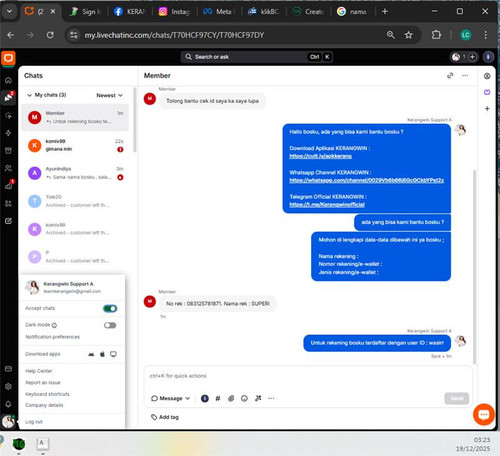500x456 pixels.
Task: Click the AI text enhancement icon
Action: pos(258,398)
